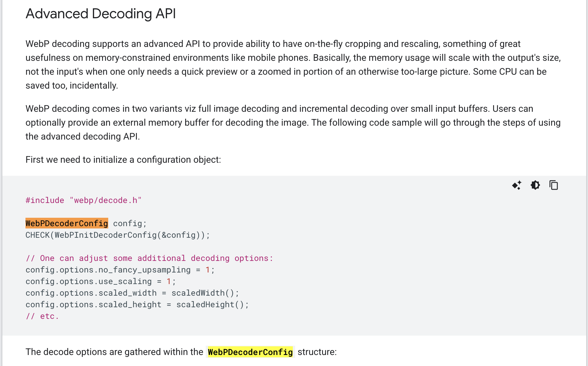Viewport: 588px width, 366px height.
Task: Click 'The decode options are gathered' text
Action: coord(114,352)
